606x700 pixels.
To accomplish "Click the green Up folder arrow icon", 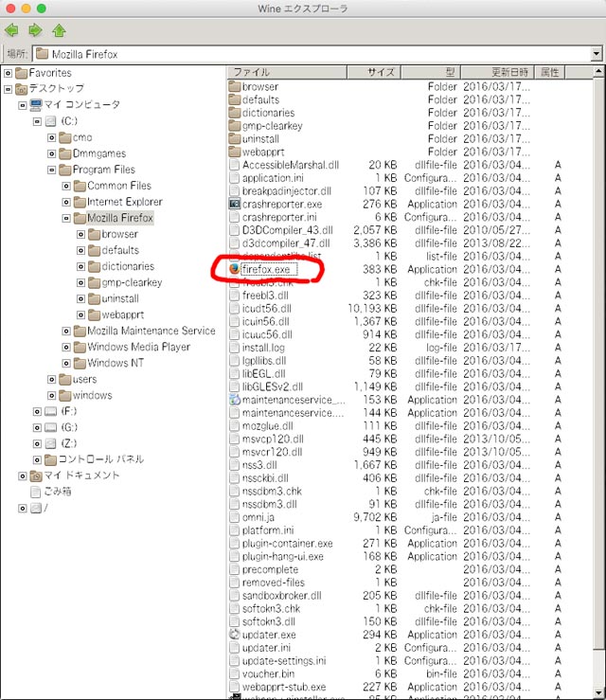I will (x=59, y=30).
